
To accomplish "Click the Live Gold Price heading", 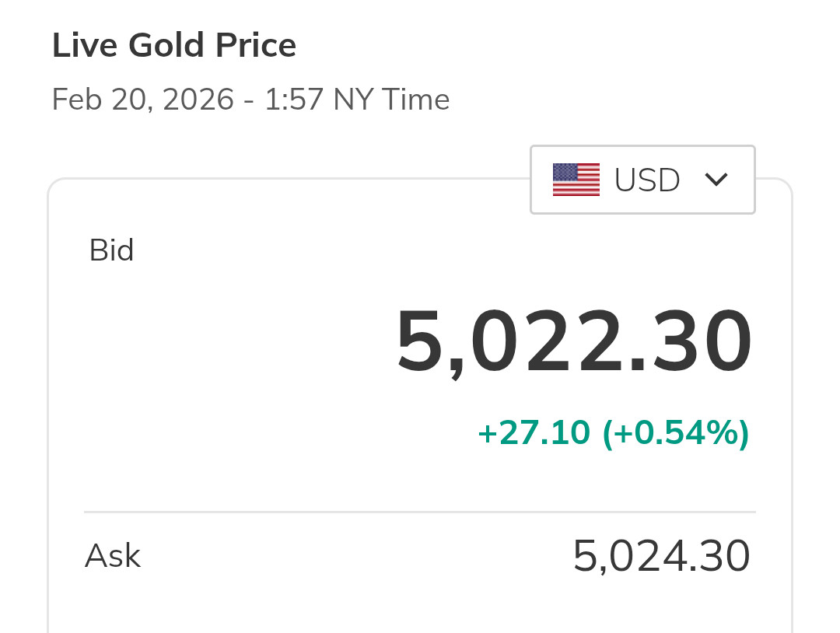I will pyautogui.click(x=174, y=46).
